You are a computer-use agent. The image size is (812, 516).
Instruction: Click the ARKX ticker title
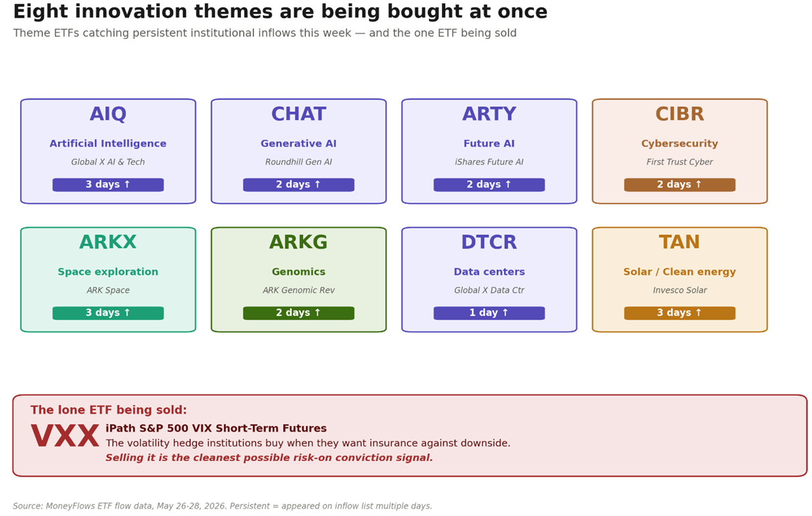(x=108, y=242)
